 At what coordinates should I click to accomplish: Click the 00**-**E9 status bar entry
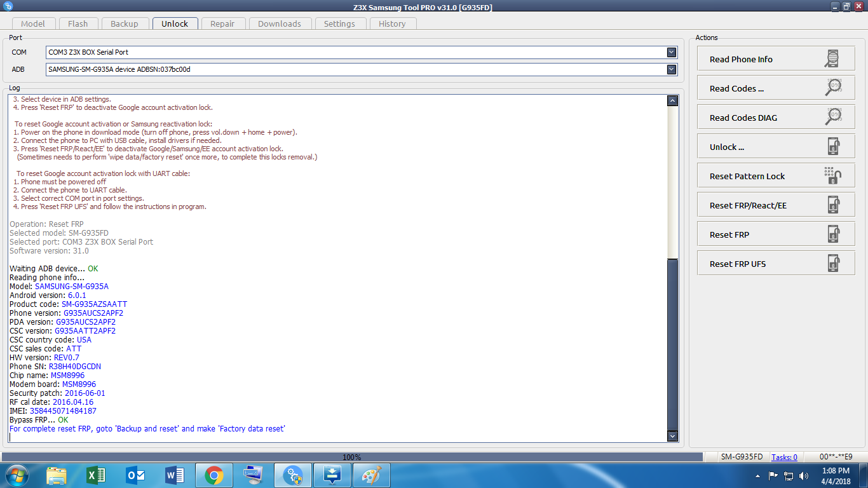pyautogui.click(x=836, y=457)
